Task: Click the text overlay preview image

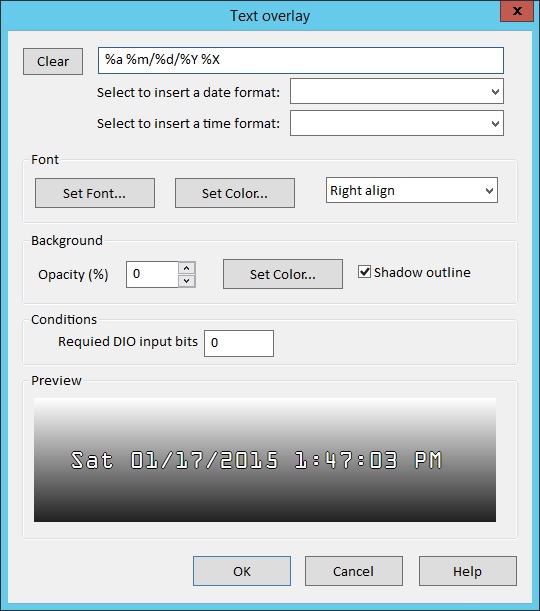Action: click(265, 460)
